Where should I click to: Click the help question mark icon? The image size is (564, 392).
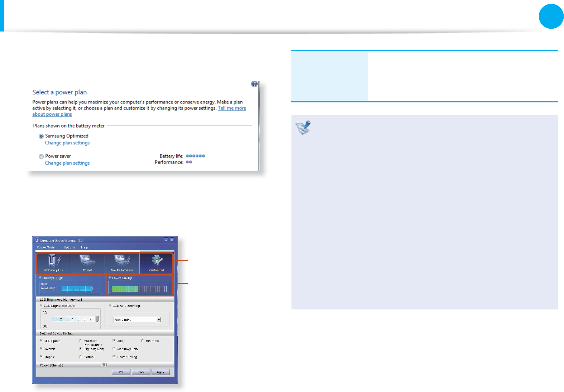254,84
